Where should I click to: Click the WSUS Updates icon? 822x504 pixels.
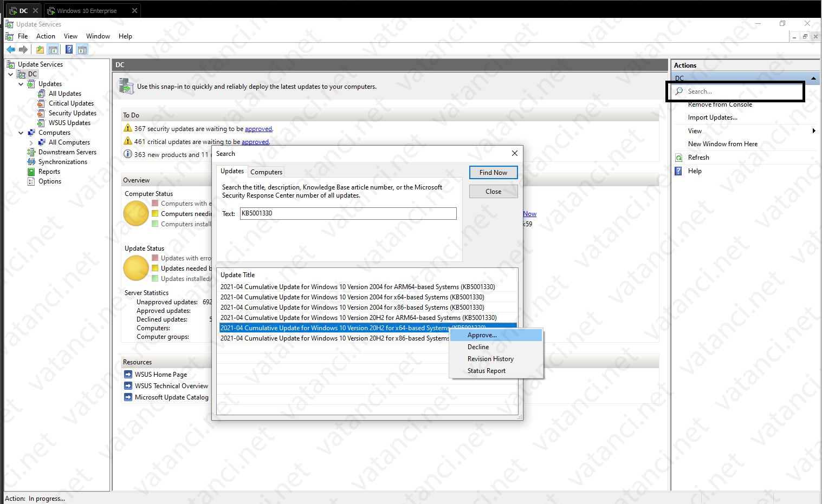tap(42, 123)
